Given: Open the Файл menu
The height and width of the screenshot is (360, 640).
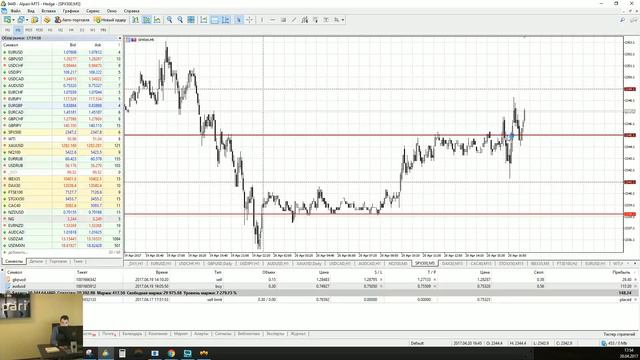Looking at the screenshot, I should (16, 11).
